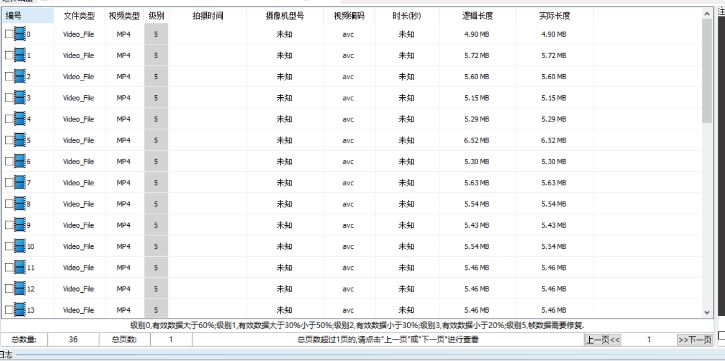Select the checkbox for file 3

9,98
